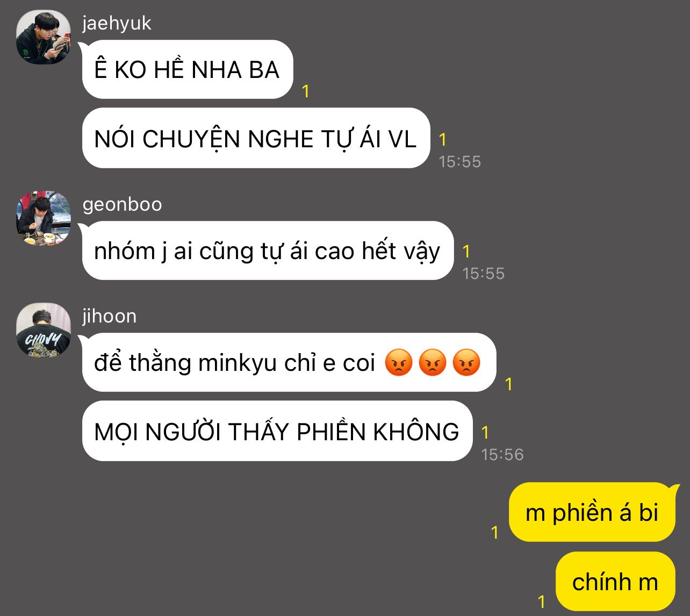Tap the 15:56 timestamp
Screen dimensions: 690x616
click(x=502, y=455)
